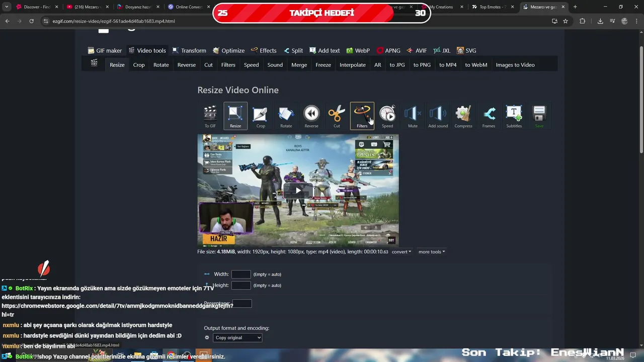
Task: Select Crop in video submenu
Action: 139,65
